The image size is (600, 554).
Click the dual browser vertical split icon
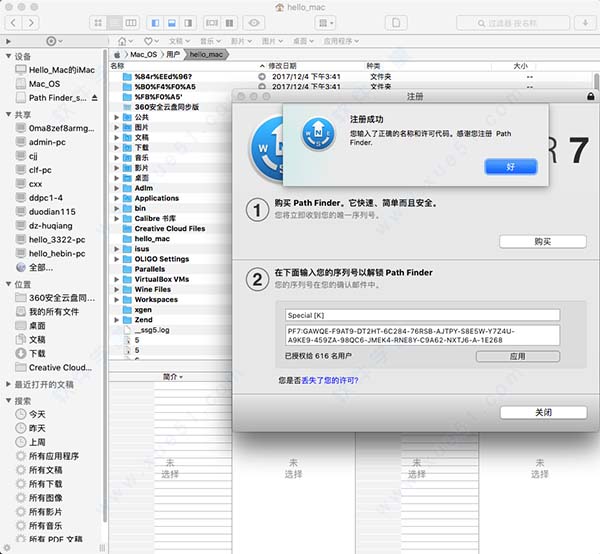(229, 23)
